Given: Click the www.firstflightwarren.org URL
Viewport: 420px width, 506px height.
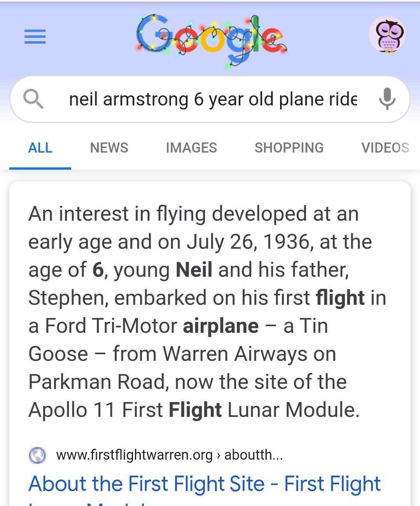Looking at the screenshot, I should [134, 455].
